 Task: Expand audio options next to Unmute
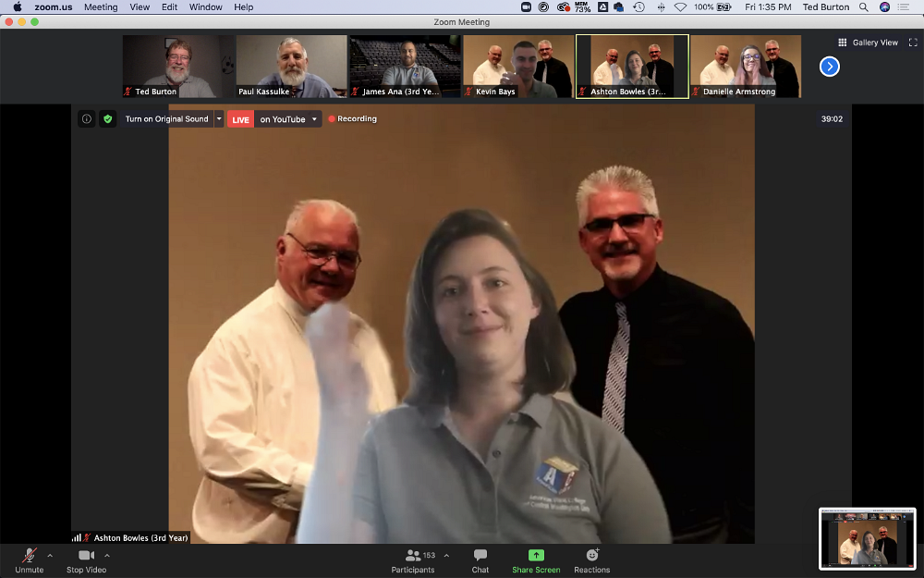50,555
